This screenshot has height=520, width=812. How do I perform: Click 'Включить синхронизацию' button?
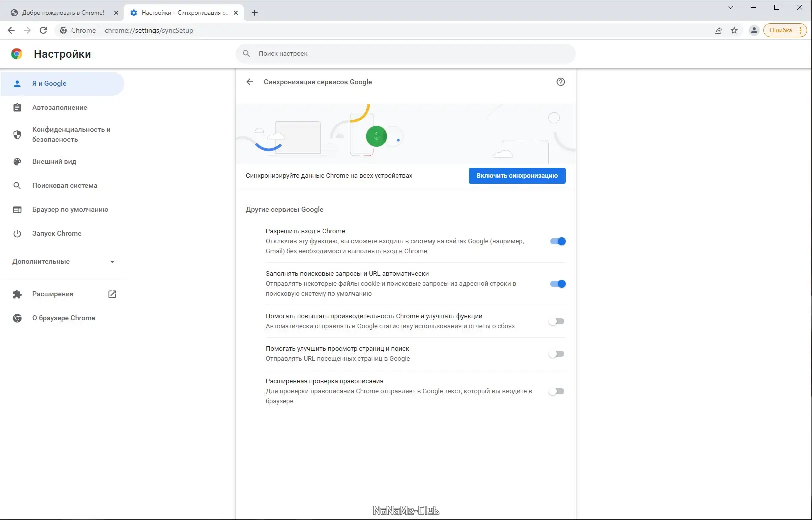coord(517,176)
